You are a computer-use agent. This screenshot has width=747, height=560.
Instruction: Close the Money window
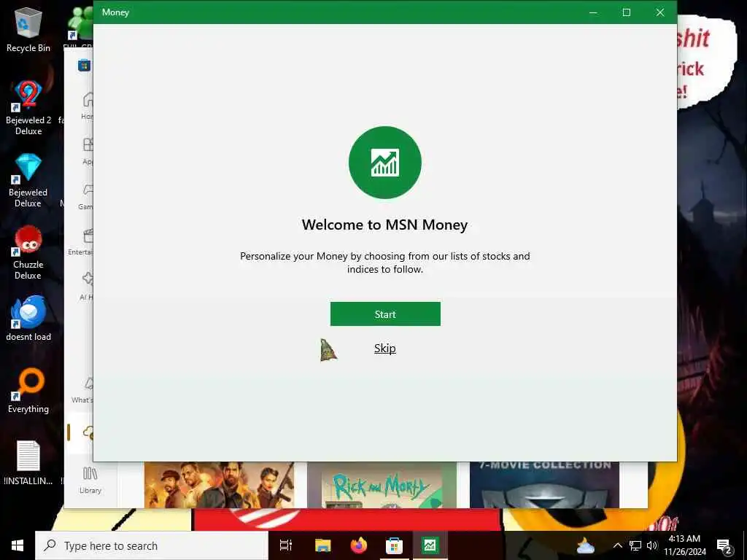[x=659, y=12]
